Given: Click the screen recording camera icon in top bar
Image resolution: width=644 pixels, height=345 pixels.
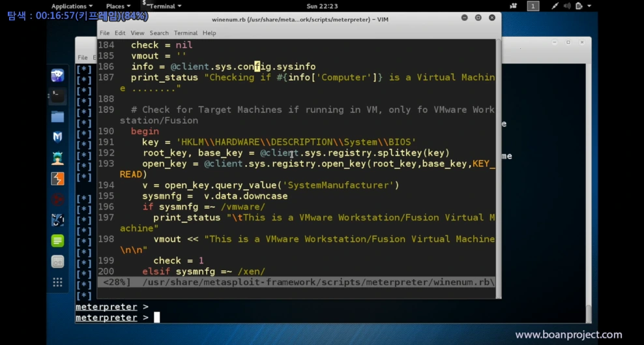Looking at the screenshot, I should 514,6.
